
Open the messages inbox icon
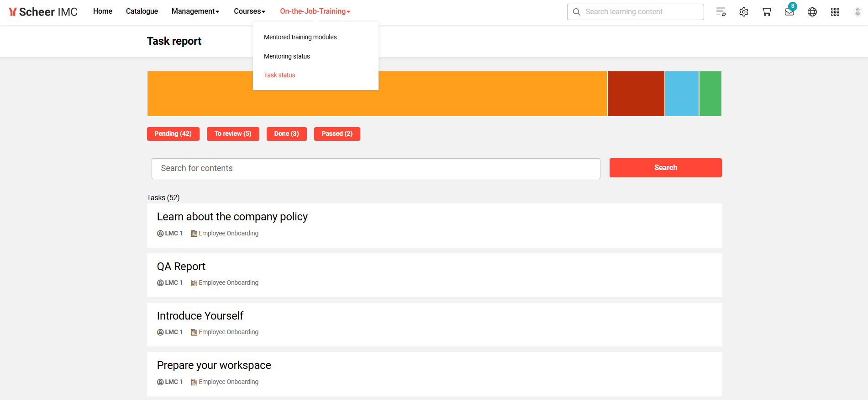(x=789, y=12)
